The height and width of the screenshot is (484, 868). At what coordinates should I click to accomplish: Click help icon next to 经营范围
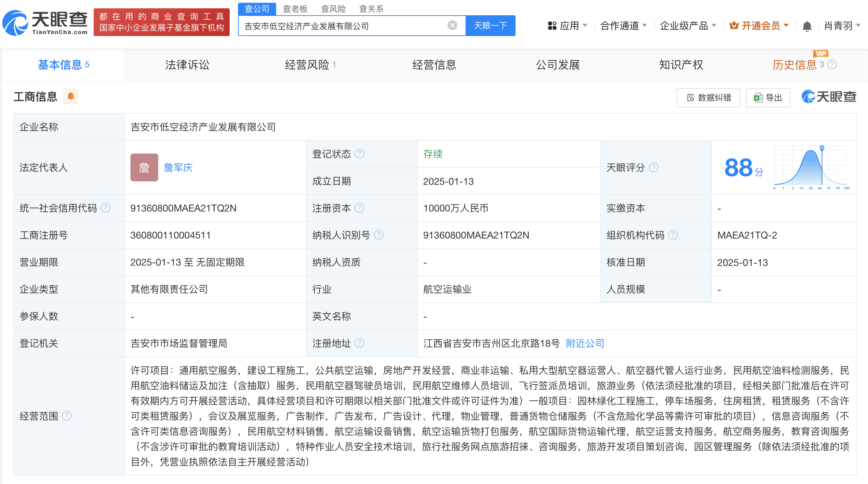(67, 416)
